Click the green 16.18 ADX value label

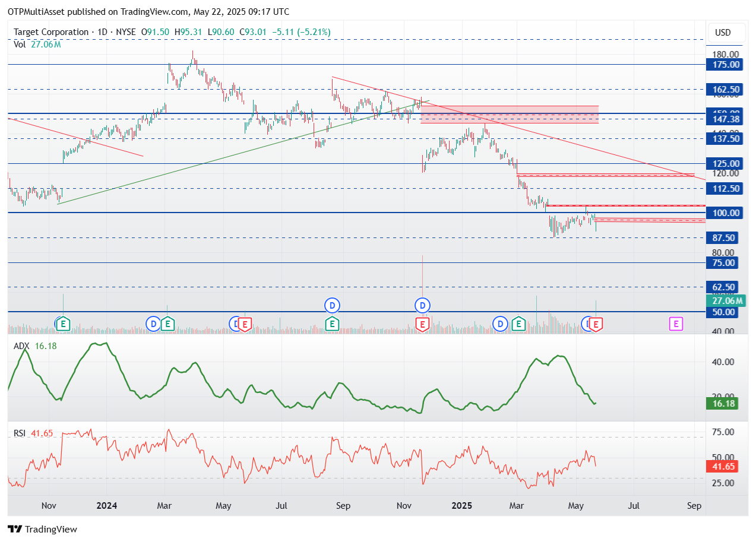[x=725, y=404]
